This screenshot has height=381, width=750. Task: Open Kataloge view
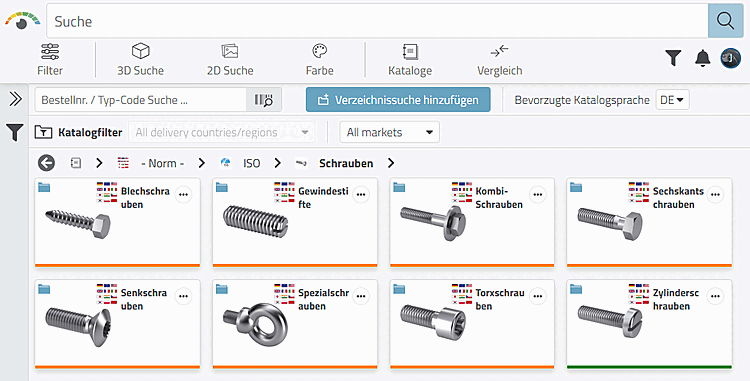click(410, 60)
